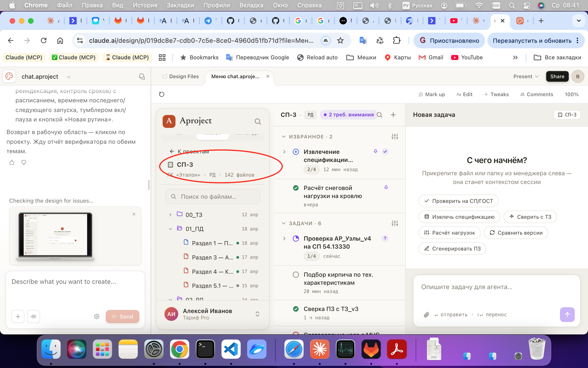Viewport: 588px width, 368px height.
Task: Open Visual Studio Code from the Dock
Action: 231,349
